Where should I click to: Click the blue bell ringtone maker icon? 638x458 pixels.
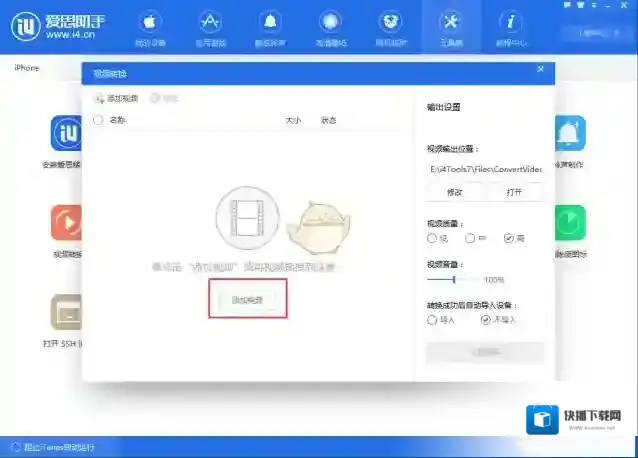(x=570, y=134)
